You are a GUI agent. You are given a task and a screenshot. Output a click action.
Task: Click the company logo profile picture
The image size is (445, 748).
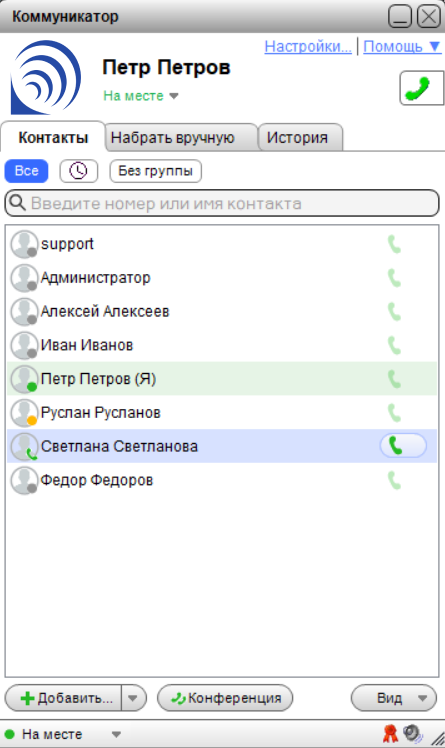click(x=46, y=77)
